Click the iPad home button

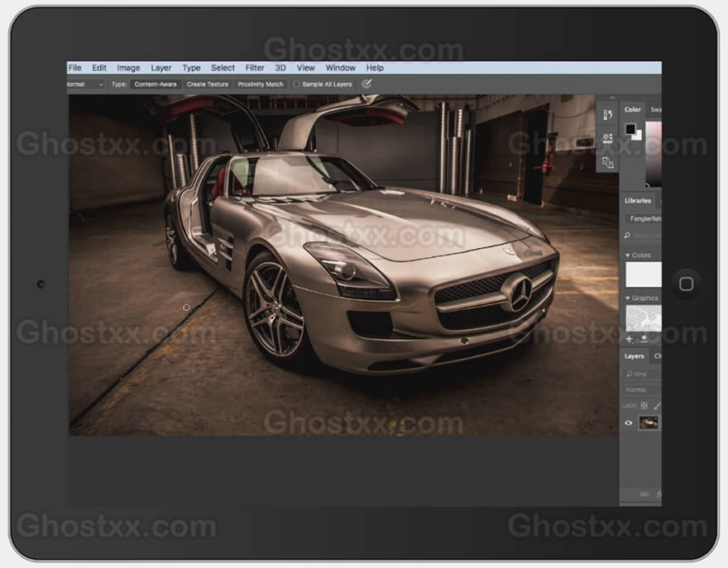coord(686,284)
